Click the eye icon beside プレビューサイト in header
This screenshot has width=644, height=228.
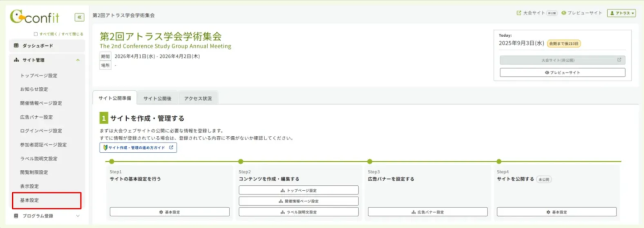[x=564, y=13]
